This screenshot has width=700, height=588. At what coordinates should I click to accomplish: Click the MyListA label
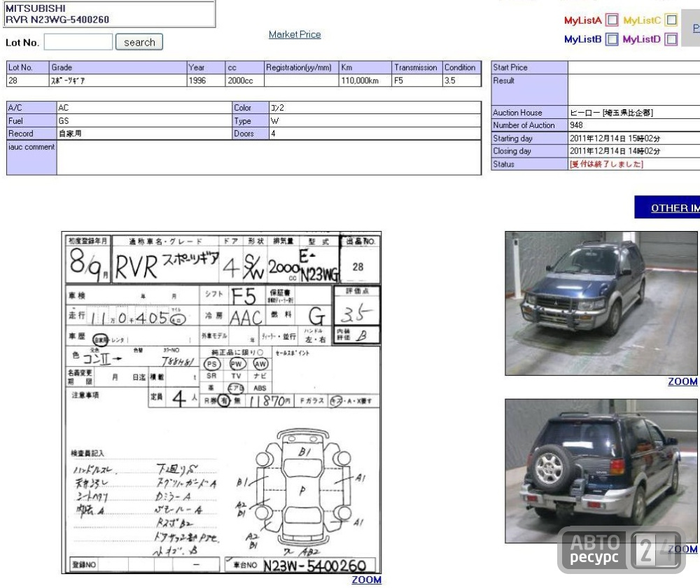pos(582,20)
